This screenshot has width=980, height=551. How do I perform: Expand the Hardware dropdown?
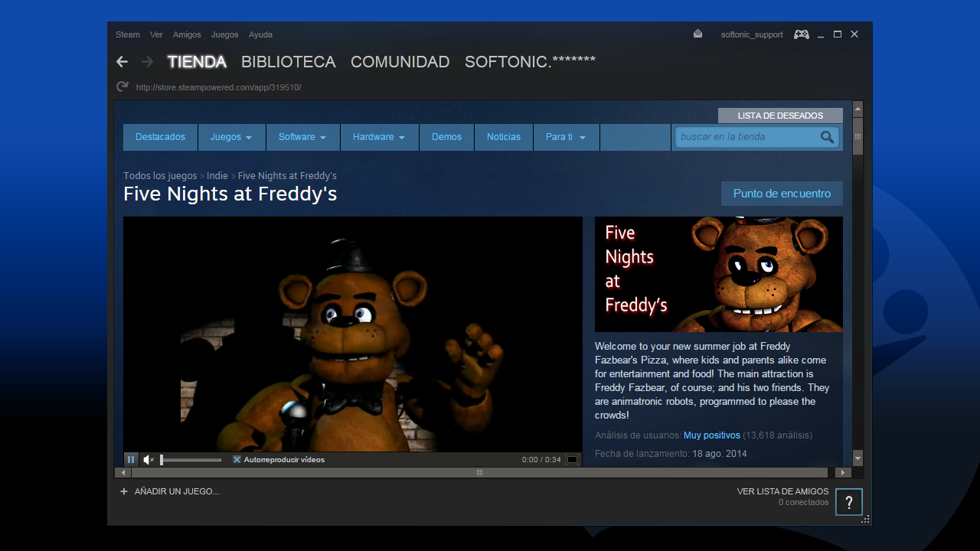click(x=379, y=137)
